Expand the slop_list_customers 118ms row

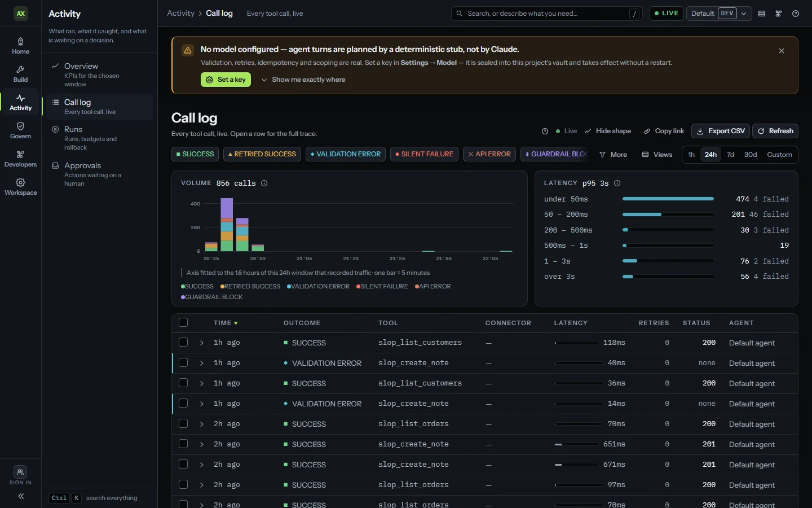[x=201, y=343]
